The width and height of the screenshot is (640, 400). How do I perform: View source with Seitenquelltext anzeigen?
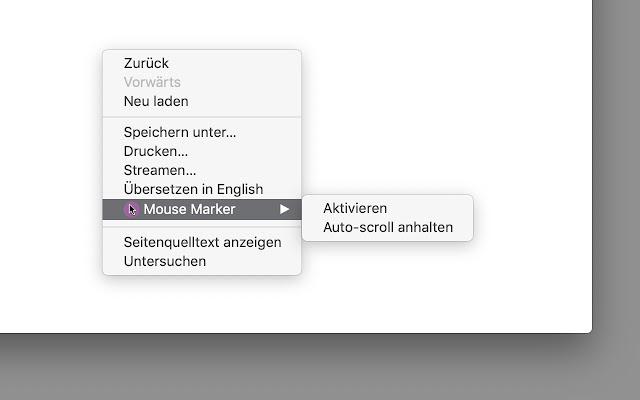[202, 242]
